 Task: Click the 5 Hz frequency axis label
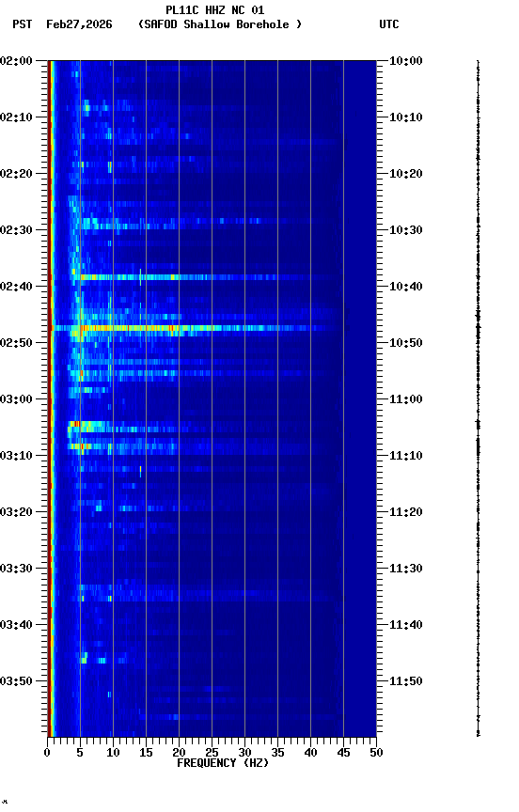coord(80,753)
